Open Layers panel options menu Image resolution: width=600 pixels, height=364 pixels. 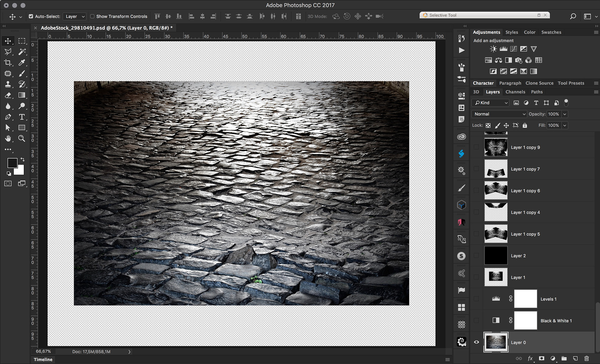pos(596,92)
